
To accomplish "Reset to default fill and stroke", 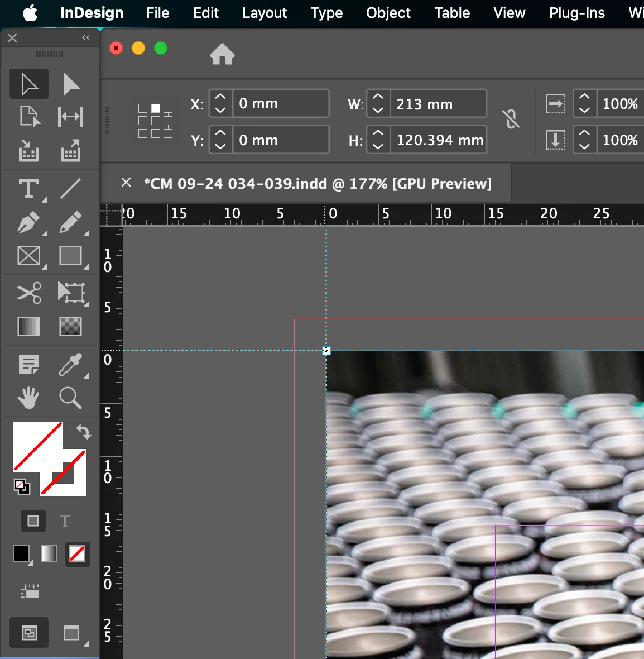I will tap(22, 487).
